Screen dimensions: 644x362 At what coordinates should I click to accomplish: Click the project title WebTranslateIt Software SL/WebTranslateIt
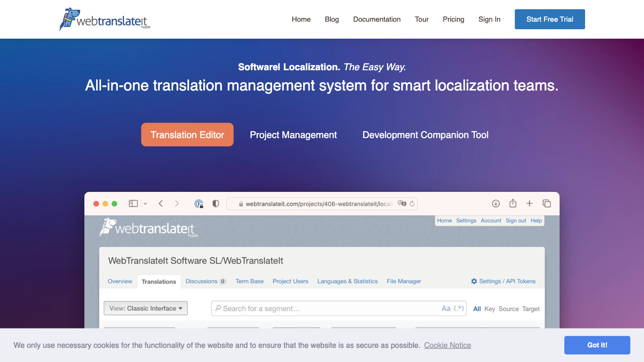pos(196,261)
